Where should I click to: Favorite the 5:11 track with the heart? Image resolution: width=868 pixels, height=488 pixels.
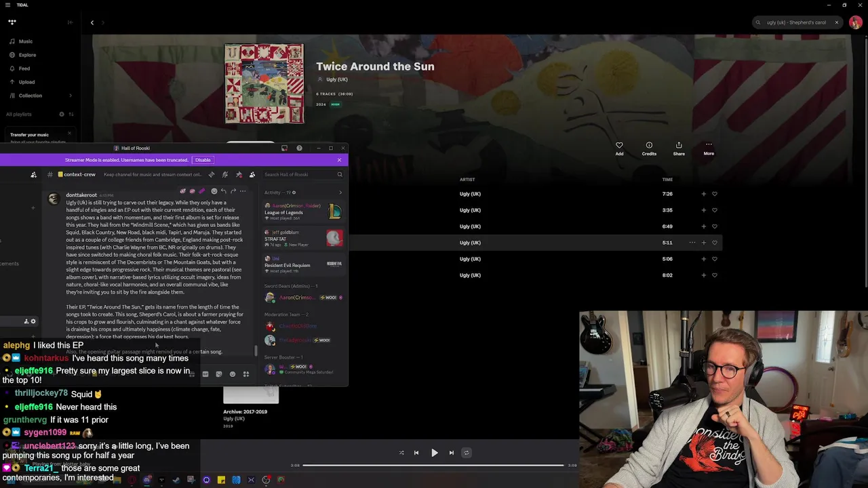[715, 243]
